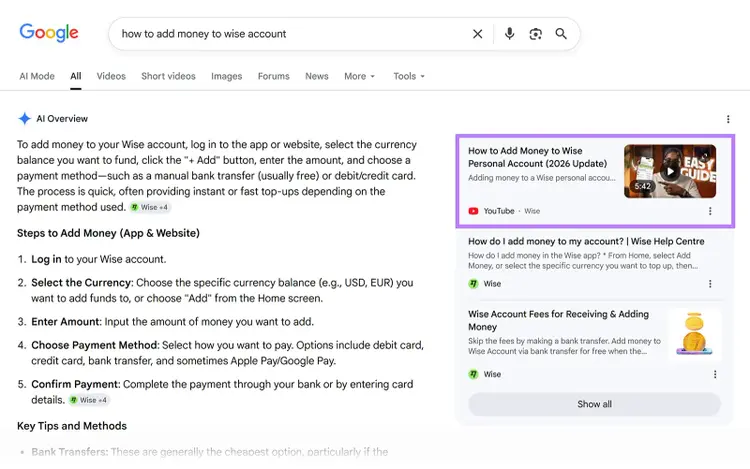750x469 pixels.
Task: Open Wise +4 source chip after first paragraph
Action: [150, 207]
